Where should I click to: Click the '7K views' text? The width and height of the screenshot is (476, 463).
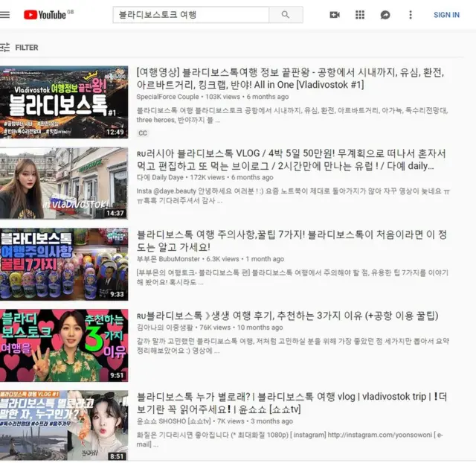tap(231, 421)
